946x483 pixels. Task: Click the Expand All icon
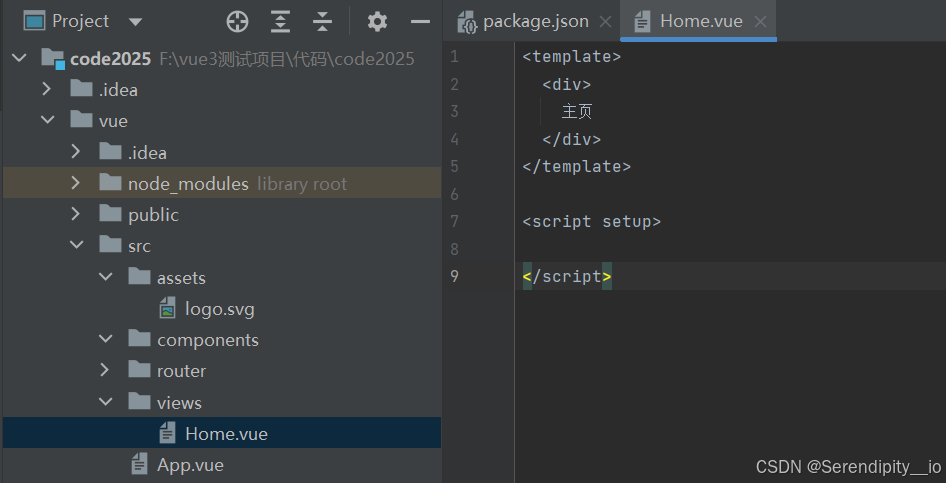tap(280, 22)
